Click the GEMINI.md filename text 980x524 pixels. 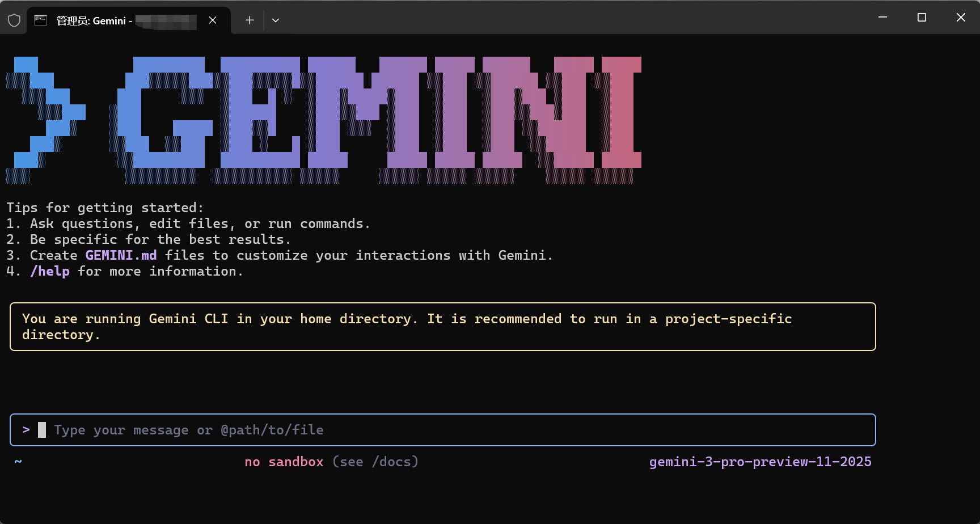point(121,255)
